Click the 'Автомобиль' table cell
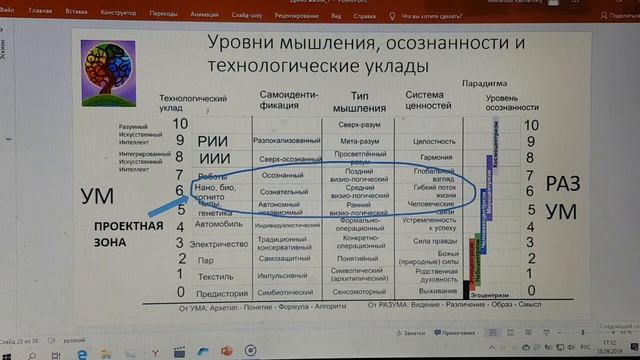The image size is (640, 360). [219, 224]
